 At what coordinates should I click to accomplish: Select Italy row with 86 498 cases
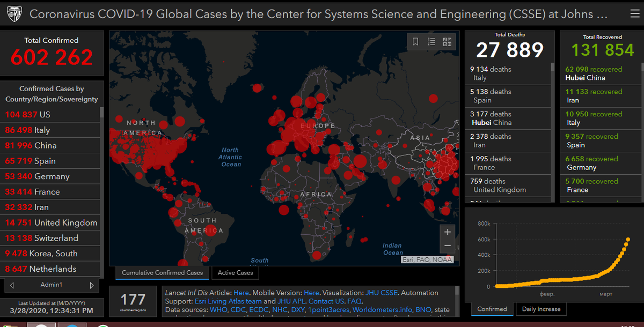point(50,130)
